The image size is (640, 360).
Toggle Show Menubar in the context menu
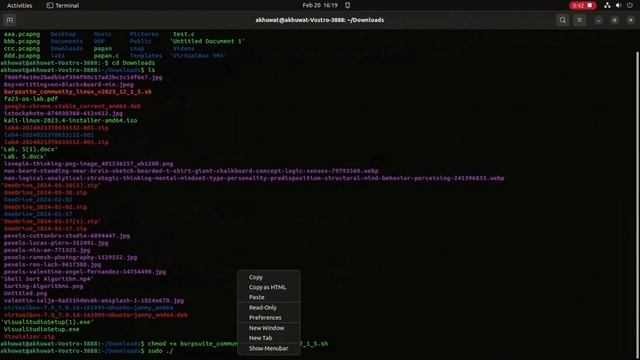pyautogui.click(x=269, y=349)
